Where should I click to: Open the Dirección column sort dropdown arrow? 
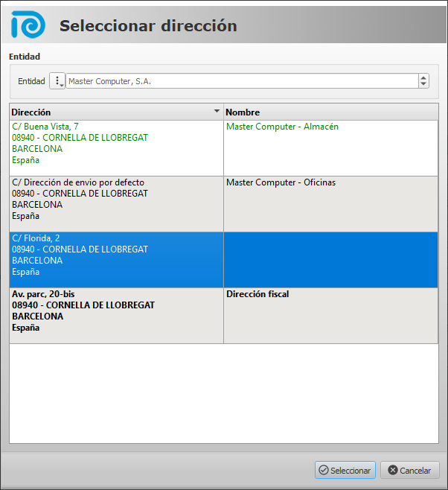[217, 112]
